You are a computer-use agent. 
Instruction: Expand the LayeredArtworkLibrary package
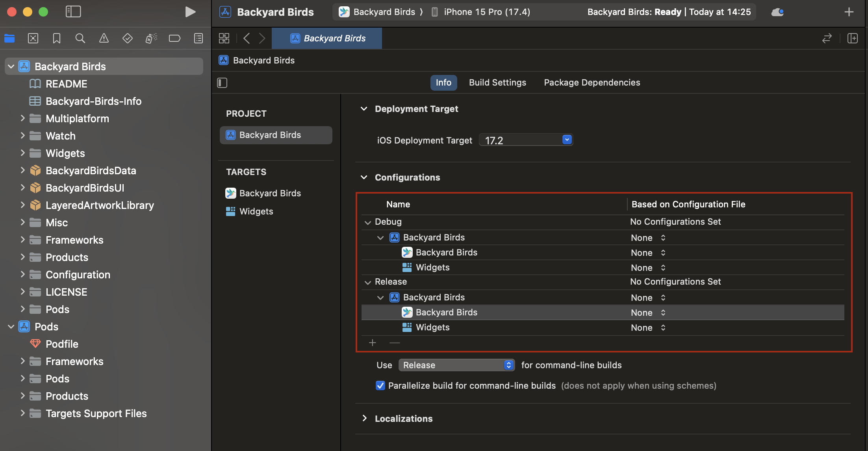pyautogui.click(x=22, y=205)
